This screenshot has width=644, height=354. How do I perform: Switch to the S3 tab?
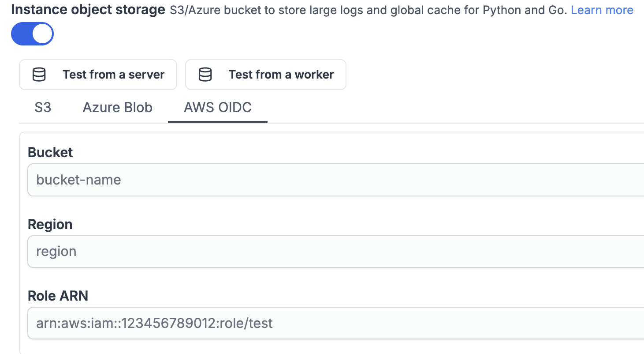point(43,107)
